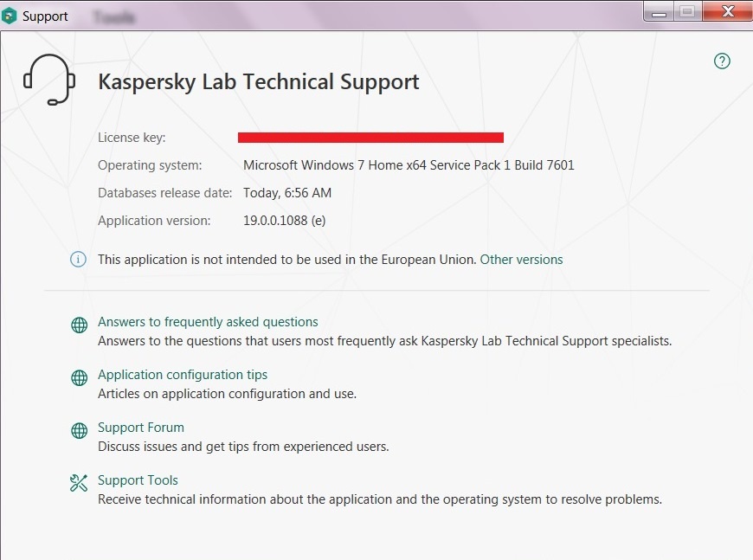753x560 pixels.
Task: Click the Microsoft Windows 7 operating system text
Action: (409, 165)
